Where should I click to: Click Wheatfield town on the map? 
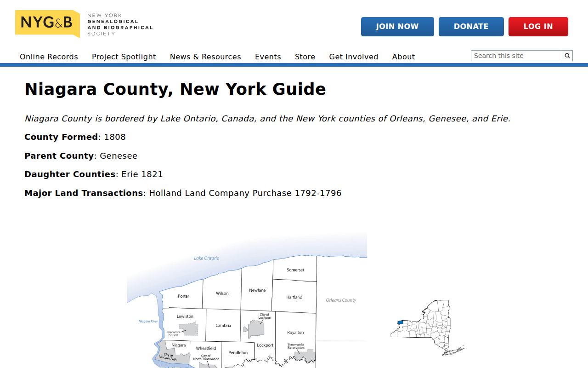point(206,349)
